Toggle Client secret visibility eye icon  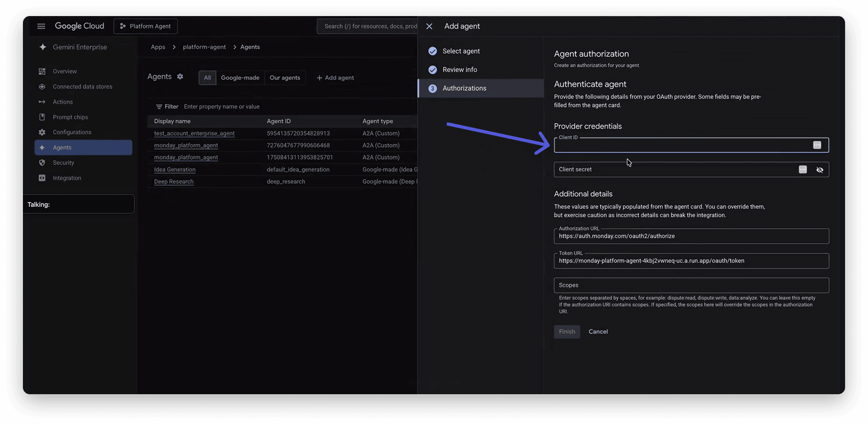820,170
